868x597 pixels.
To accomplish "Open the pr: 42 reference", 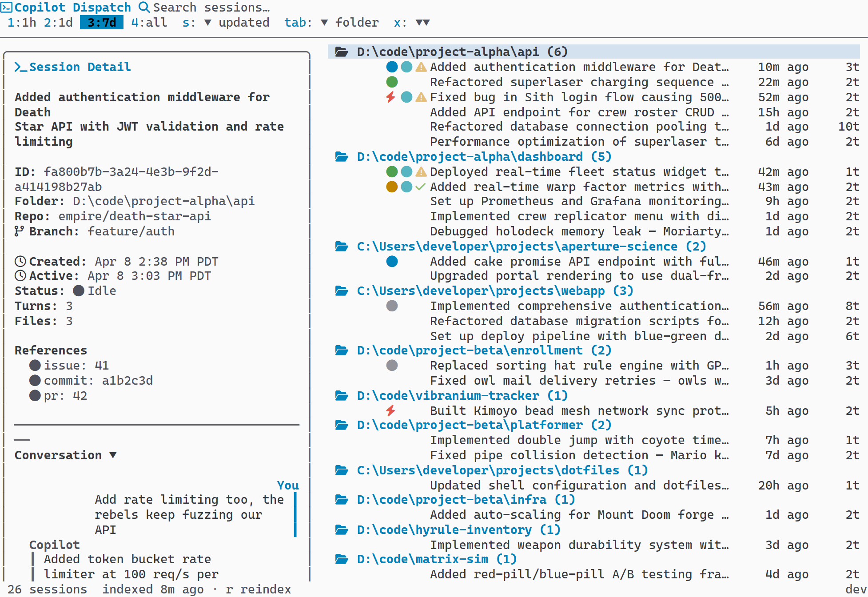I will pyautogui.click(x=58, y=395).
